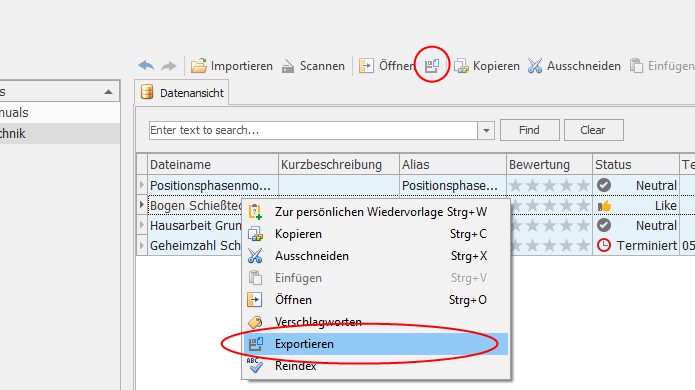695x390 pixels.
Task: Click the Find button
Action: [530, 130]
